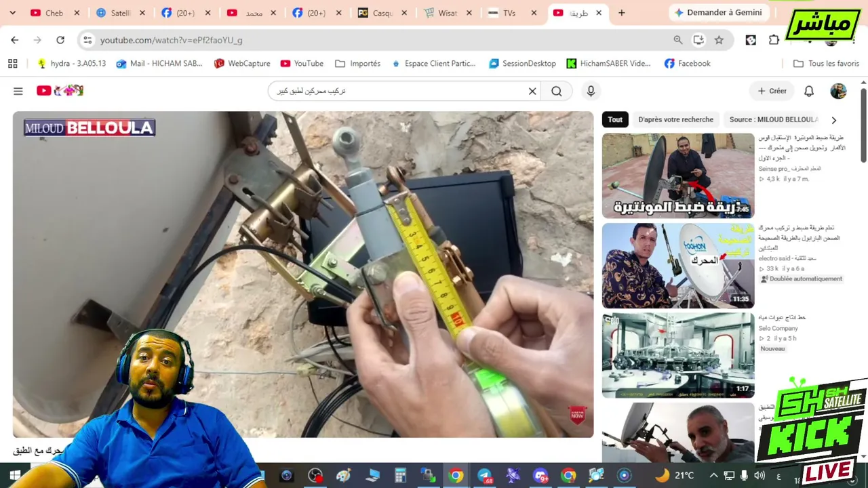The image size is (868, 488).
Task: Open the Mail - HICHAM SAB... bookmark
Action: pos(159,63)
